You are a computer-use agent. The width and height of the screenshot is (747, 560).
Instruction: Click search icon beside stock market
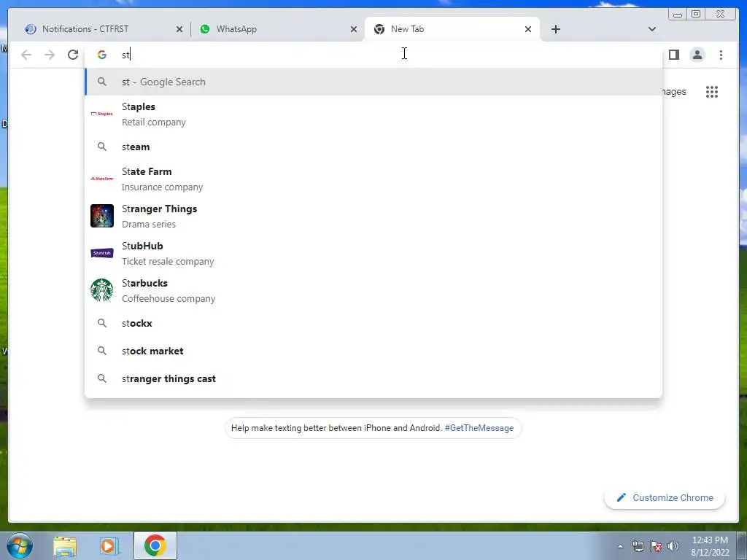click(x=102, y=351)
